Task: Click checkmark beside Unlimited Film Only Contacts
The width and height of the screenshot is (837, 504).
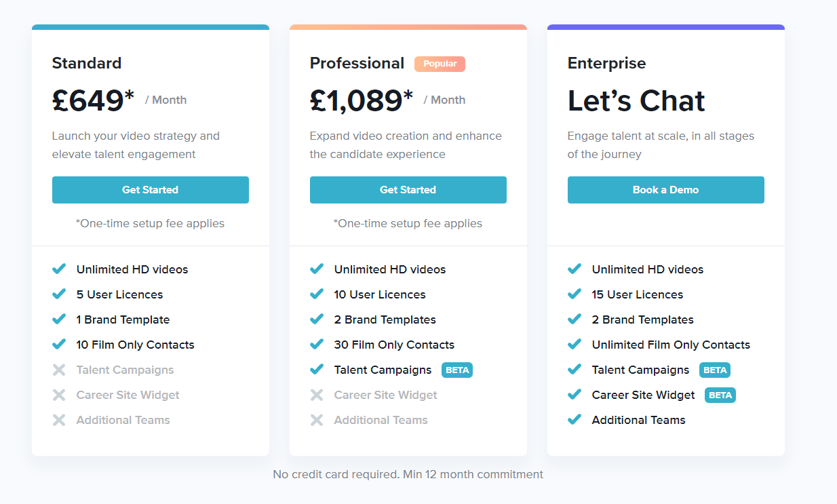Action: click(575, 345)
